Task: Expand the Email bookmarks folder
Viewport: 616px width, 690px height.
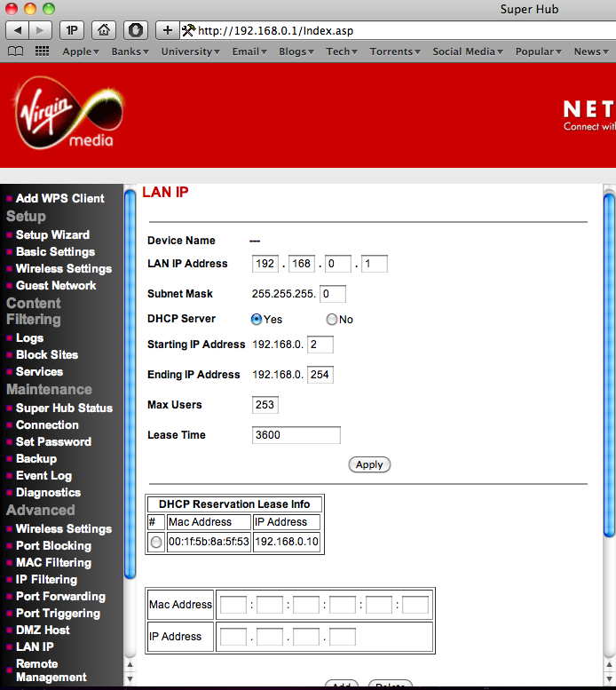Action: point(249,52)
